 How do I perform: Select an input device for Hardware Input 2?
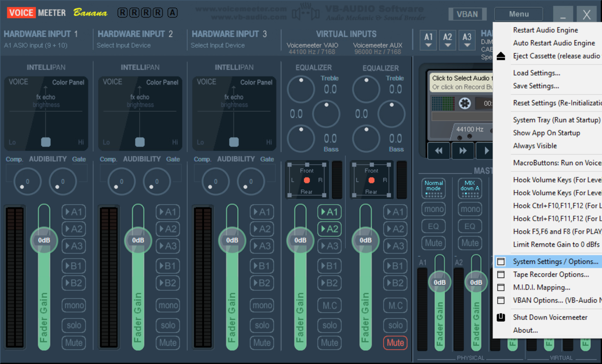coord(123,45)
